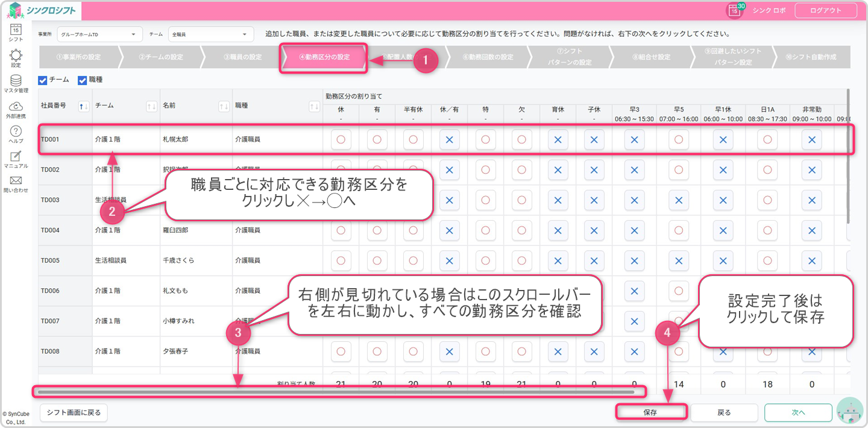This screenshot has width=868, height=428.
Task: Click the 保存 button
Action: tap(650, 412)
